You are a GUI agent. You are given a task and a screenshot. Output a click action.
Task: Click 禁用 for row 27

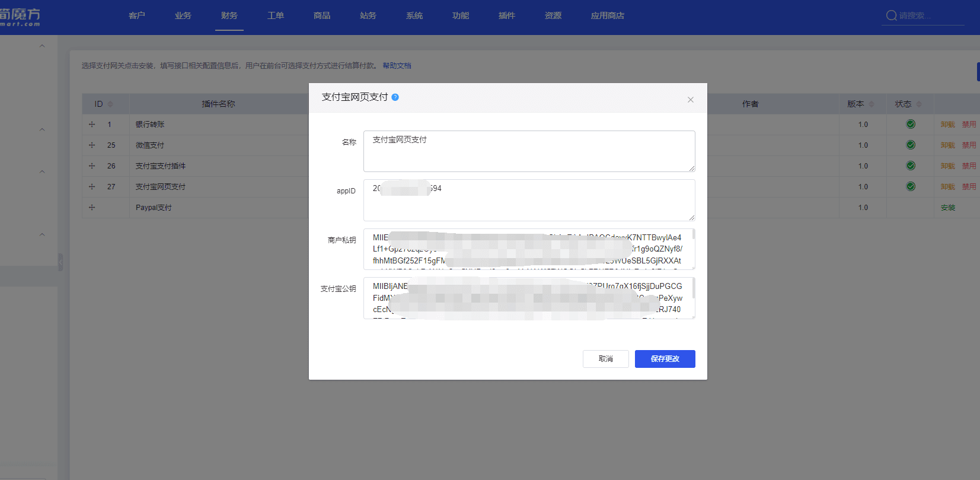point(969,187)
